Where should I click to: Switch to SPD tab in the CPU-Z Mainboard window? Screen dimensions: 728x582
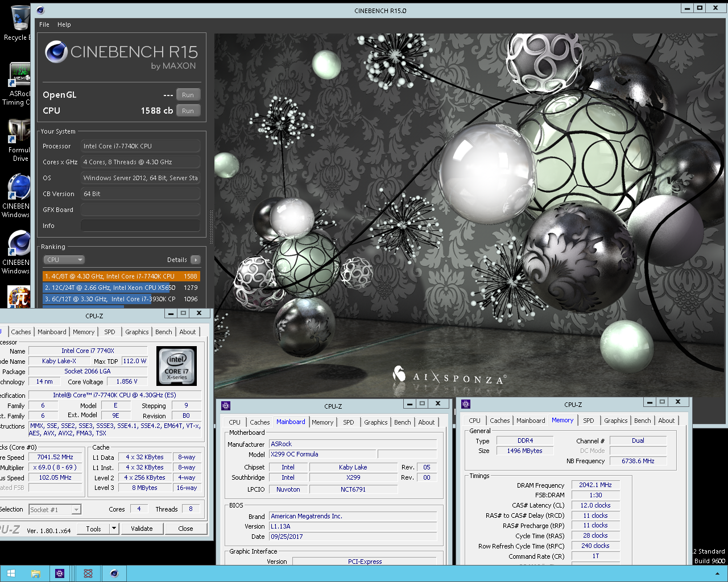coord(349,422)
